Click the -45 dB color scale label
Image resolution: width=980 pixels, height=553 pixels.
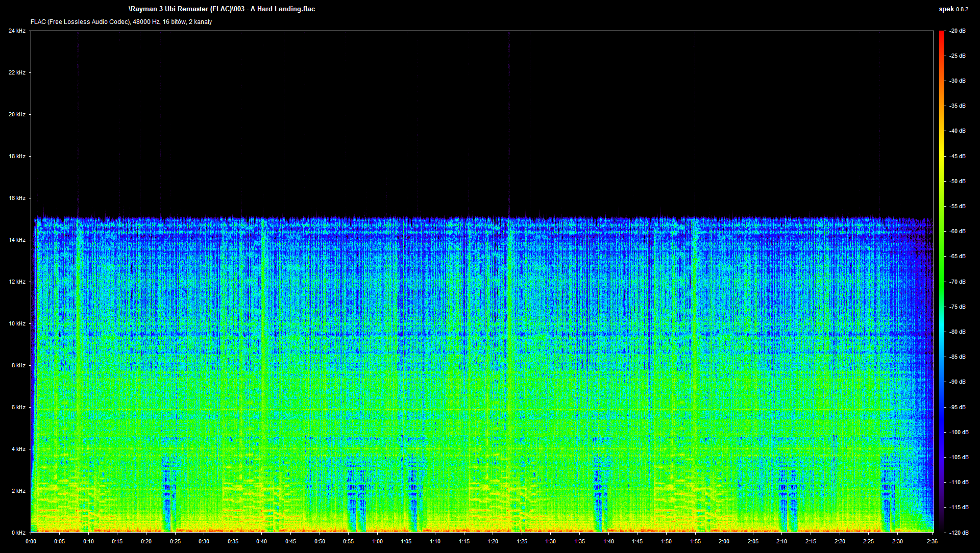click(x=958, y=156)
